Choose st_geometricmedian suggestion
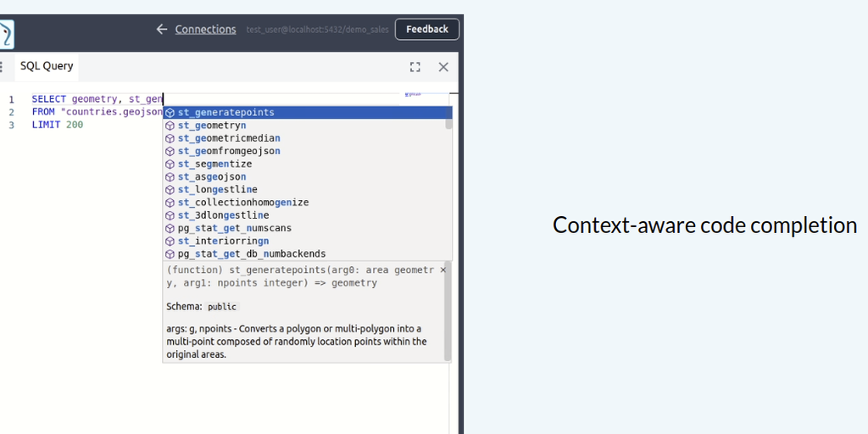This screenshot has width=868, height=434. point(307,138)
